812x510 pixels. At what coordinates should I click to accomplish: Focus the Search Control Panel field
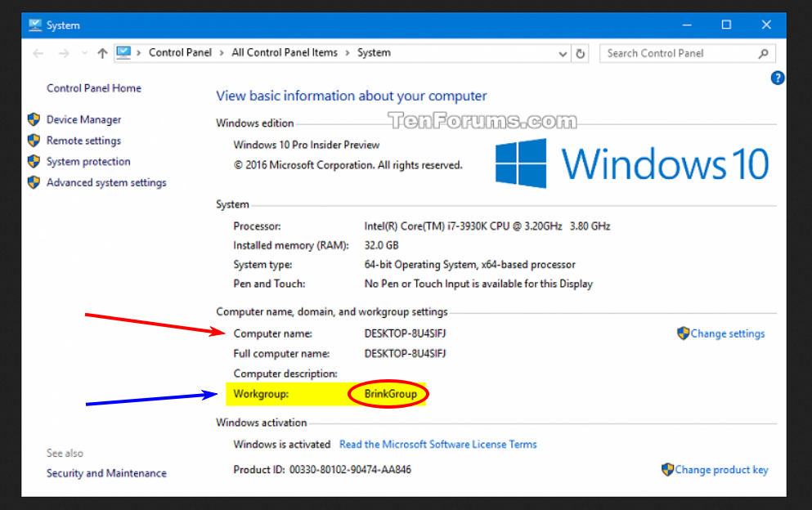tap(687, 53)
